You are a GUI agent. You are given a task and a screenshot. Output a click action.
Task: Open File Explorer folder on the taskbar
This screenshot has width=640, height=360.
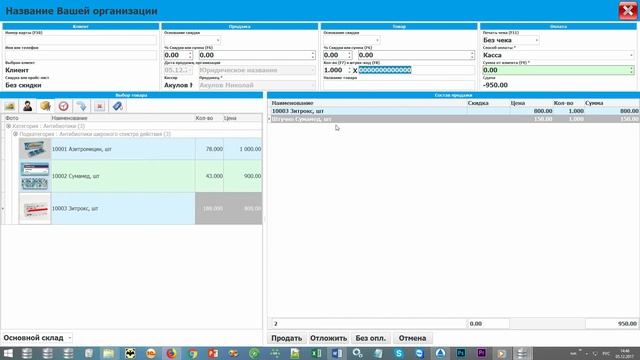pyautogui.click(x=109, y=353)
